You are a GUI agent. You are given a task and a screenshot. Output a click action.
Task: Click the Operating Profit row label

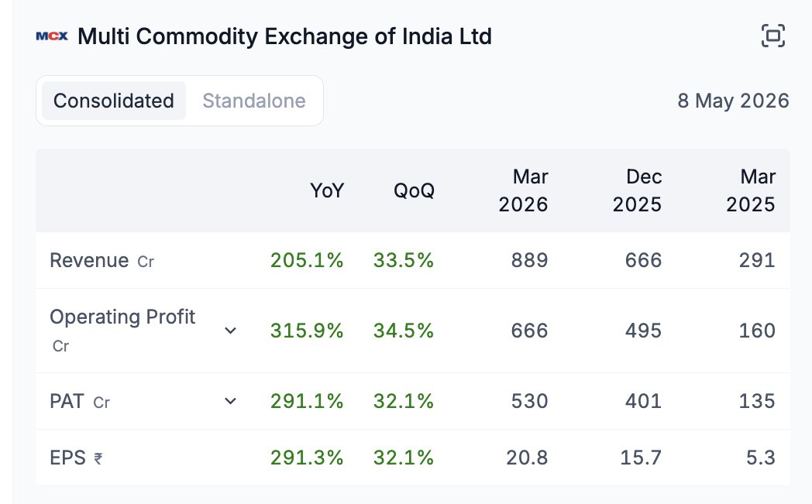pos(122,317)
